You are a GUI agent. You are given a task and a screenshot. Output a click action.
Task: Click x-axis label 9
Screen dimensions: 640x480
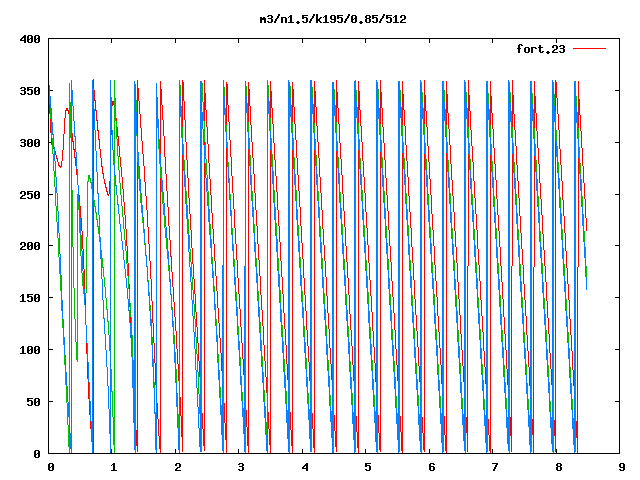622,467
